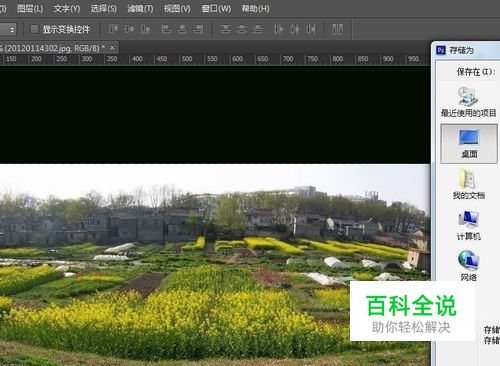Screen dimensions: 500x366
Task: Toggle the 显示变换控件 checkbox
Action: pos(34,29)
